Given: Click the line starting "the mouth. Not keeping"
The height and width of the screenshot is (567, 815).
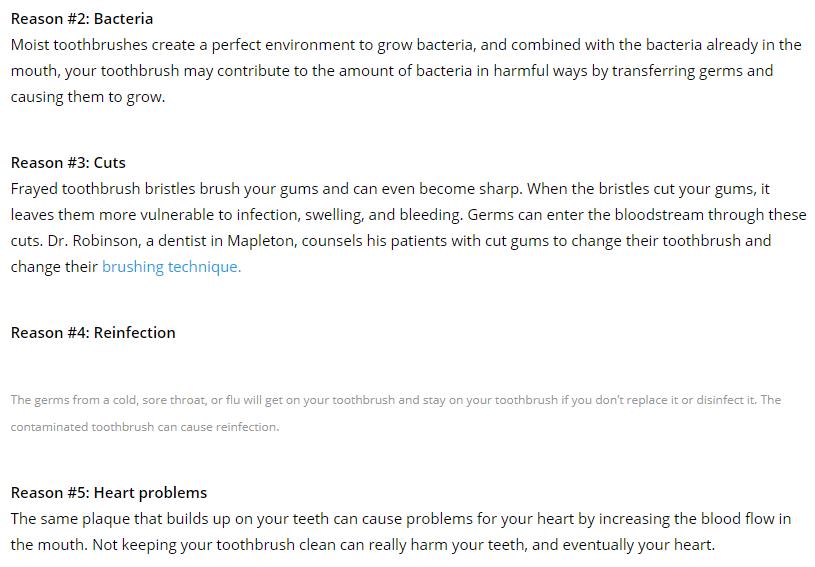Looking at the screenshot, I should coord(363,545).
